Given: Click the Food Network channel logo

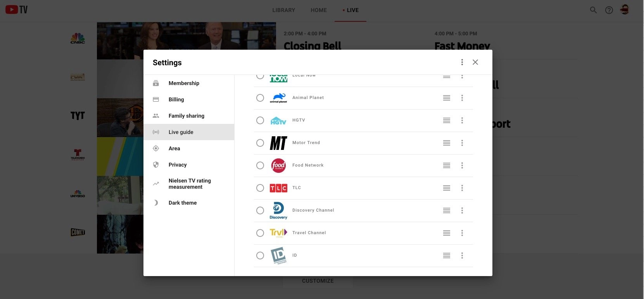Looking at the screenshot, I should [x=278, y=165].
